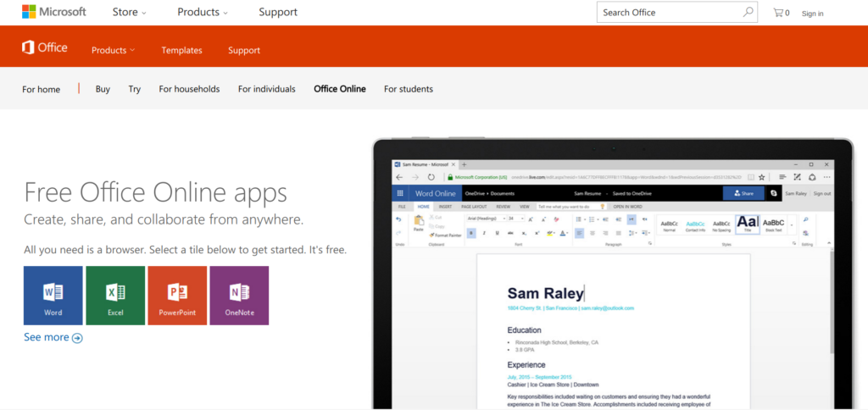Go to Support in top Microsoft bar

(x=278, y=12)
